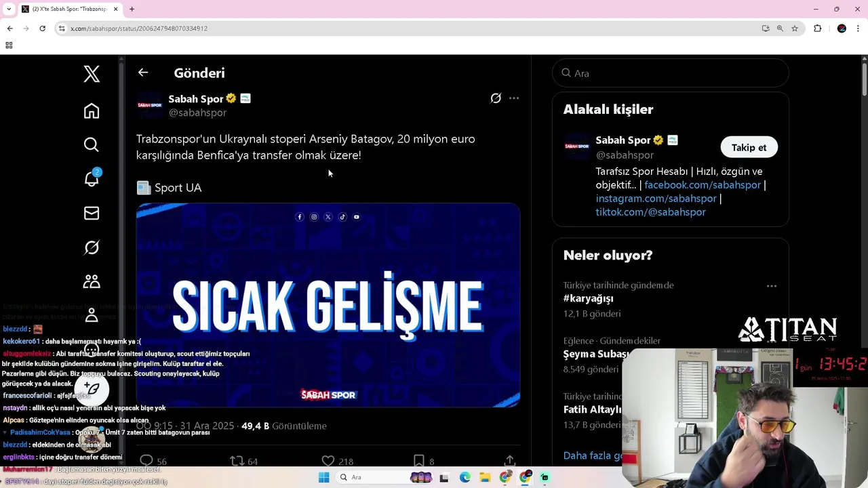Viewport: 868px width, 488px height.
Task: Open the Fatih Altaylı trending topic
Action: point(592,409)
